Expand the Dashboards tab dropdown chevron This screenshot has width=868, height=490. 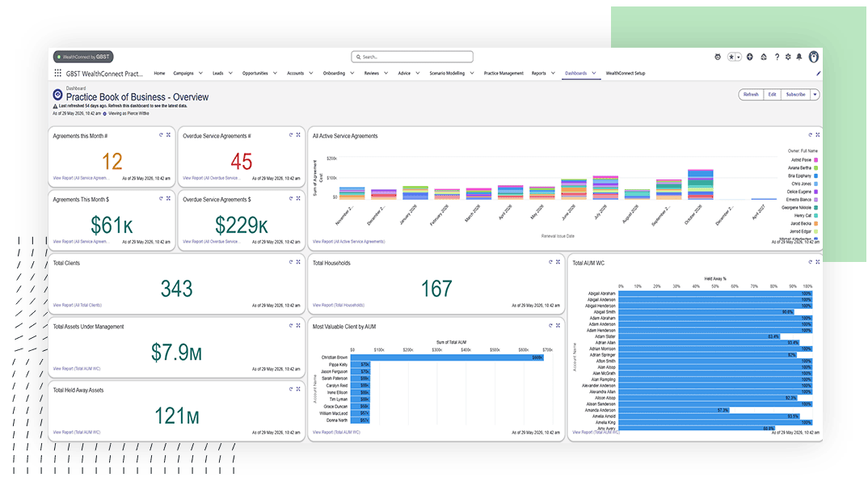(x=594, y=73)
